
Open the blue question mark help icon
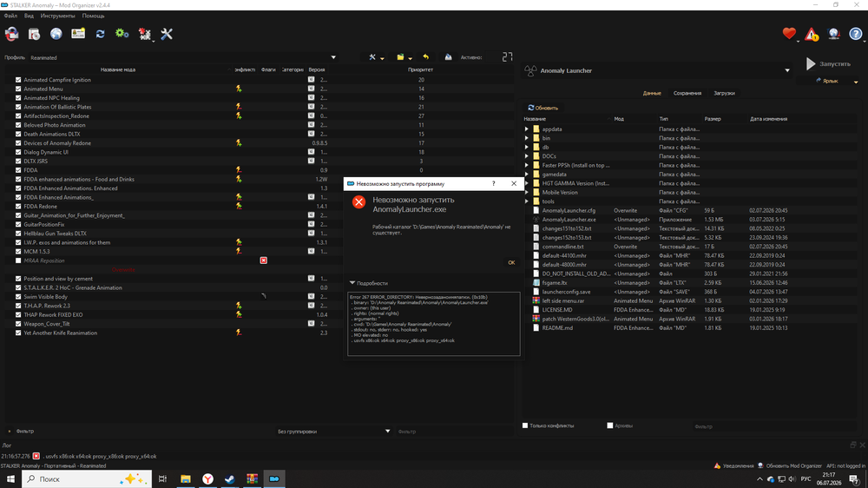[x=856, y=34]
